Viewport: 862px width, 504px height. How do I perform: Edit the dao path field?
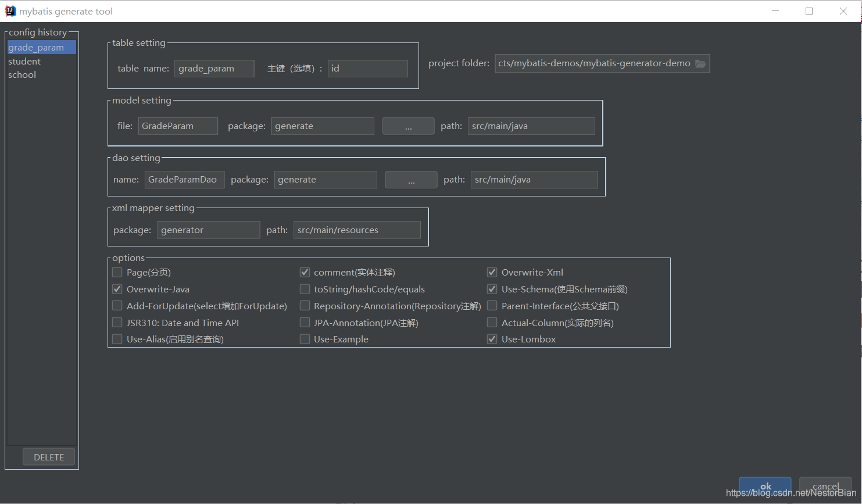[534, 180]
